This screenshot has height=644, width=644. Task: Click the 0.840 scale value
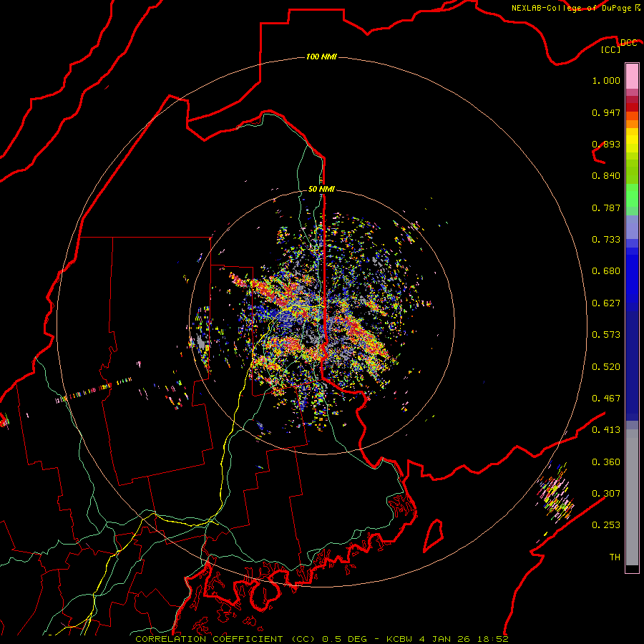point(606,176)
